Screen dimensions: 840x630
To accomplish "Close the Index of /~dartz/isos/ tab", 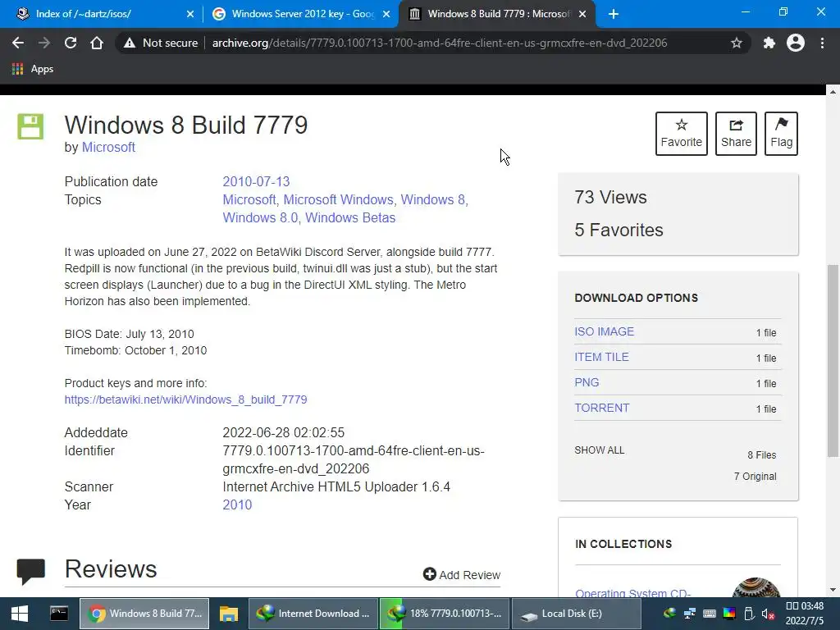I will 190,14.
